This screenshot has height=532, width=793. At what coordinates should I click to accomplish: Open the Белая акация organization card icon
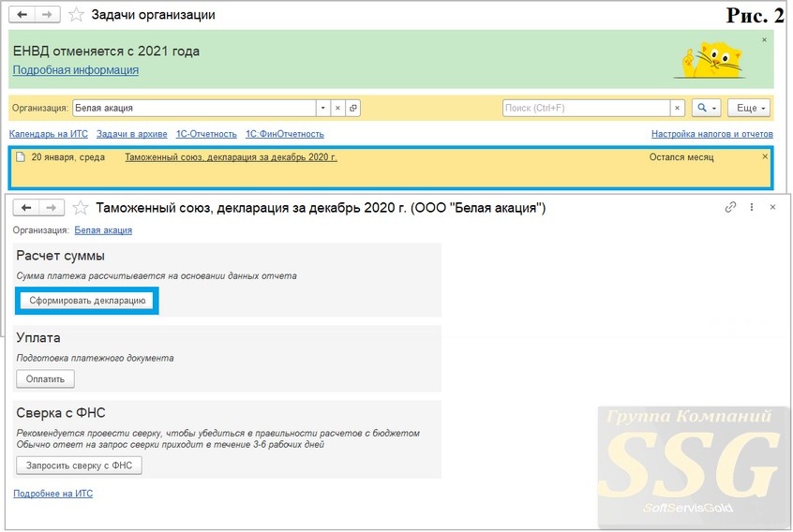[x=353, y=108]
